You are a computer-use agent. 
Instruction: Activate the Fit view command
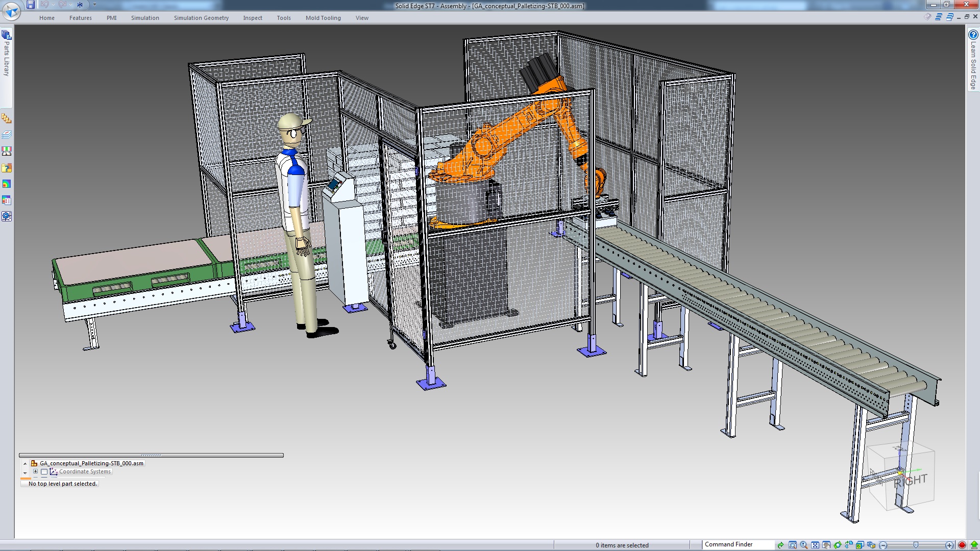(x=815, y=544)
